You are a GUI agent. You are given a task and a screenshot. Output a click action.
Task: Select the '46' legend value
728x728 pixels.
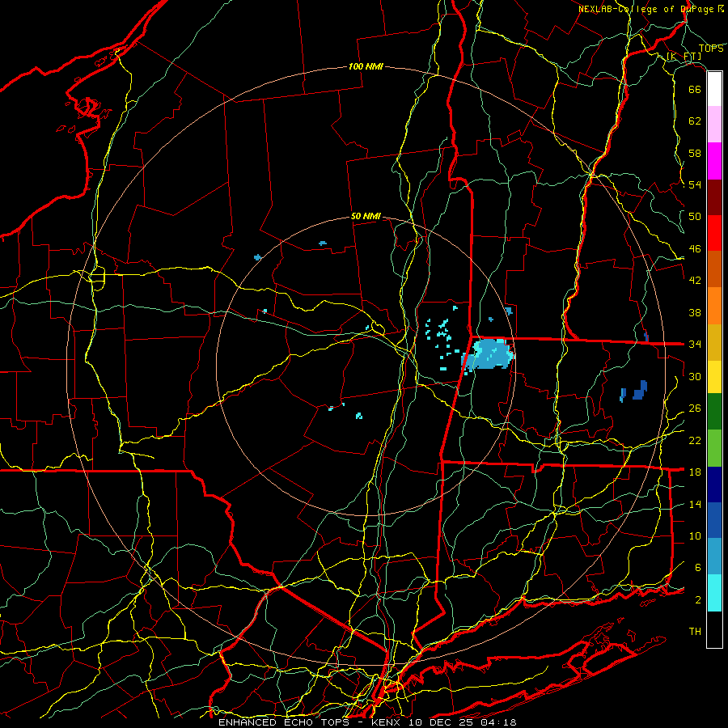click(695, 249)
